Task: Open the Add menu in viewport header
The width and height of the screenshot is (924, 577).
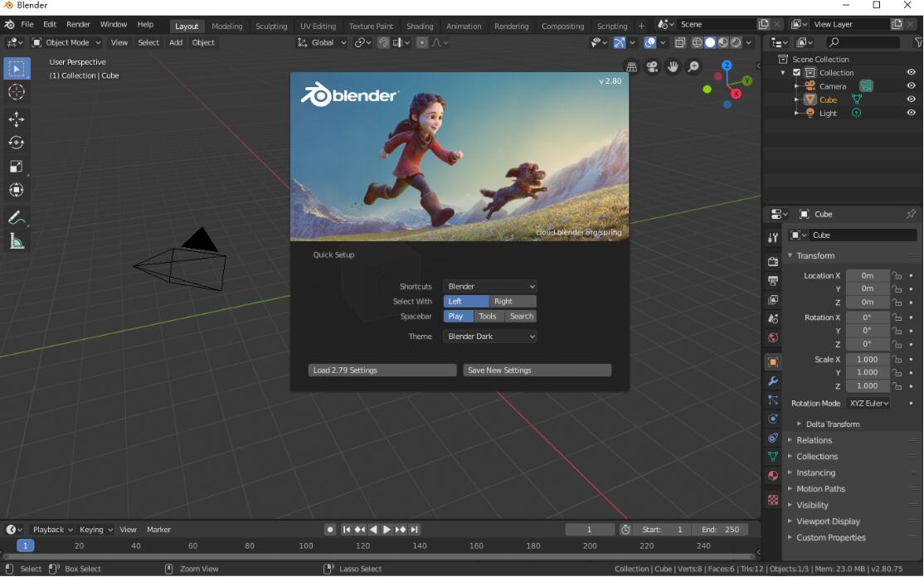Action: coord(176,42)
